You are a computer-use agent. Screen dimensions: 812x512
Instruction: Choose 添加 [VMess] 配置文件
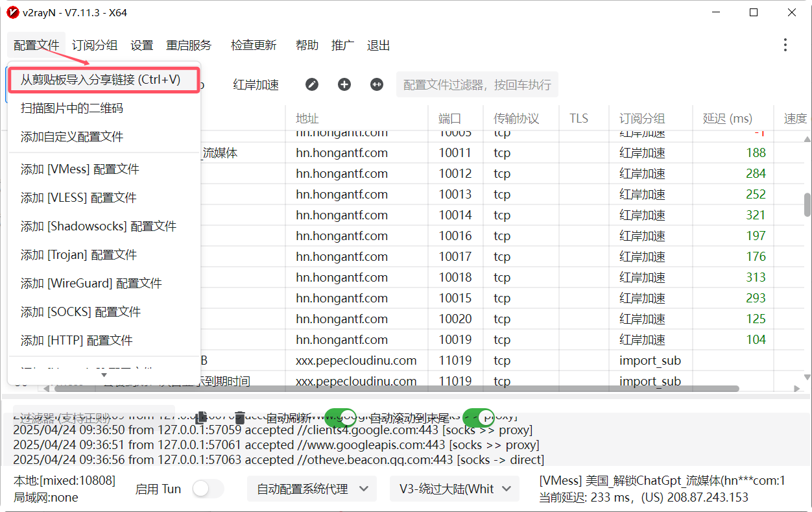pos(104,169)
